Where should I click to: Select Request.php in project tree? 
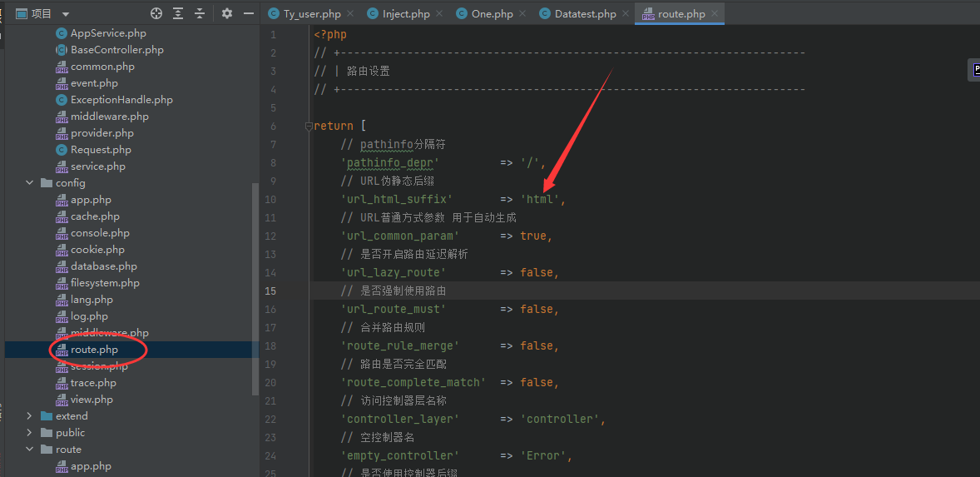(101, 149)
